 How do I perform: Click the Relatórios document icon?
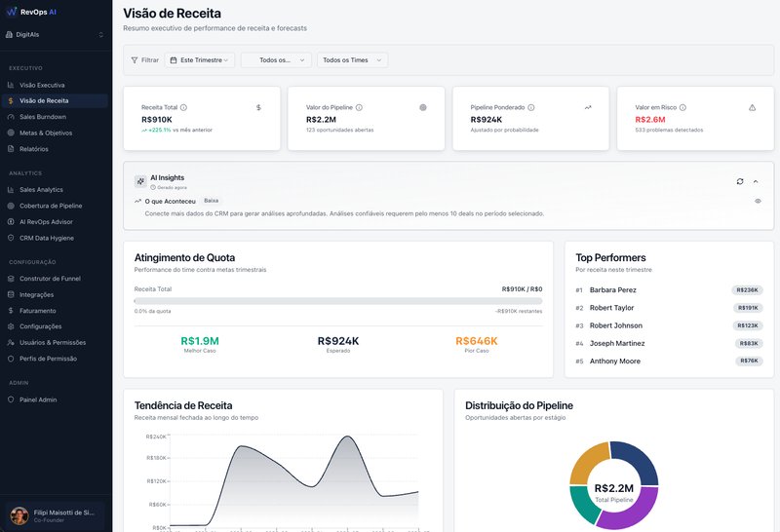(11, 149)
